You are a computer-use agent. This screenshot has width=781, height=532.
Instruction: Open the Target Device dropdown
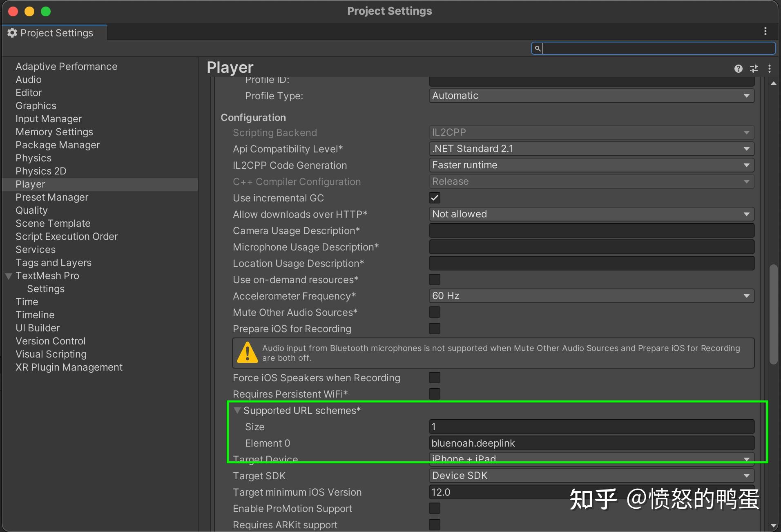591,459
